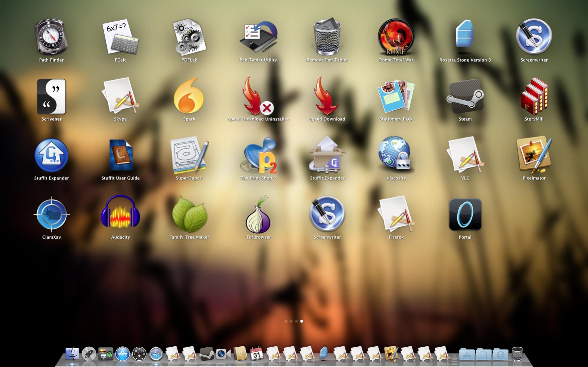This screenshot has width=588, height=367.
Task: Open the Applications folder stack in Dock
Action: [x=466, y=354]
